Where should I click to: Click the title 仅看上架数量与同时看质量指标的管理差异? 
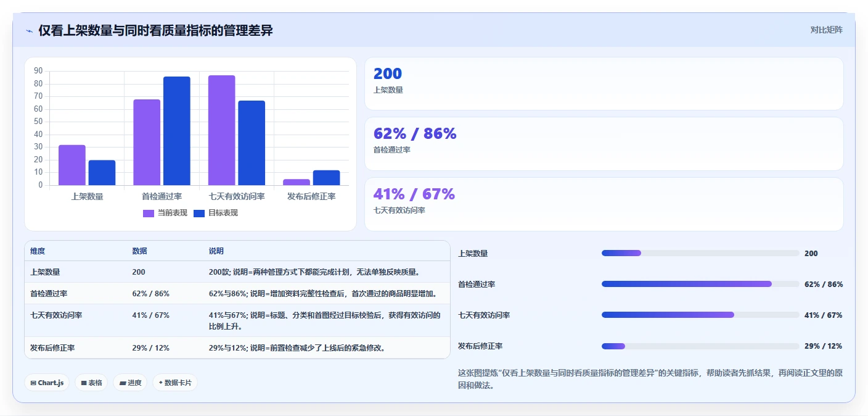(155, 31)
